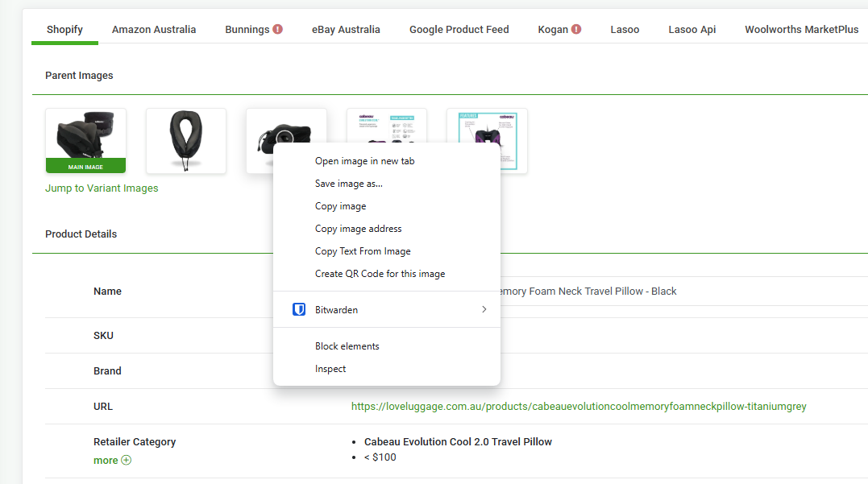This screenshot has width=868, height=484.
Task: Open the Lasoo tab
Action: tap(625, 29)
